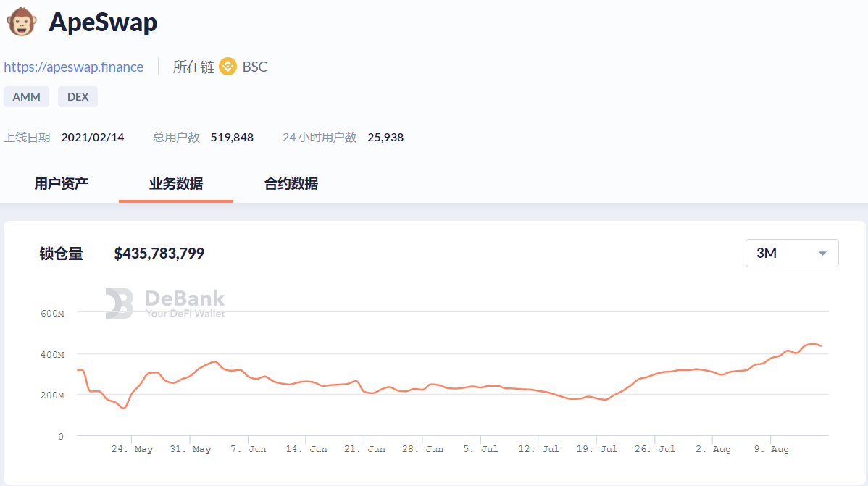This screenshot has width=868, height=486.
Task: Click the ApeSwap title text
Action: click(103, 22)
